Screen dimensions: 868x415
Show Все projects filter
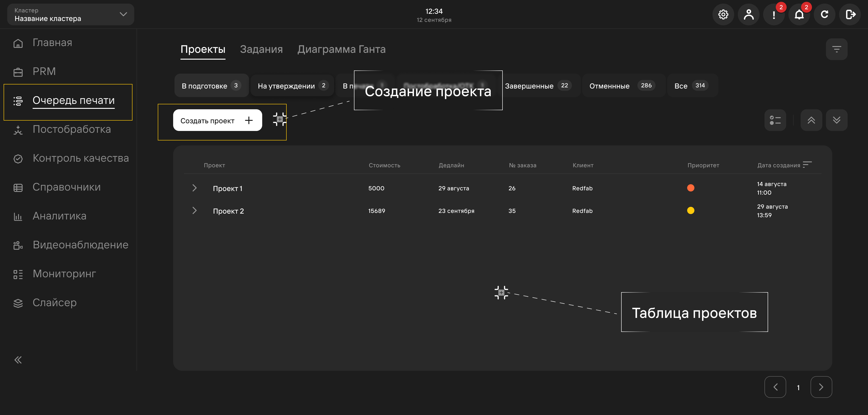[692, 86]
